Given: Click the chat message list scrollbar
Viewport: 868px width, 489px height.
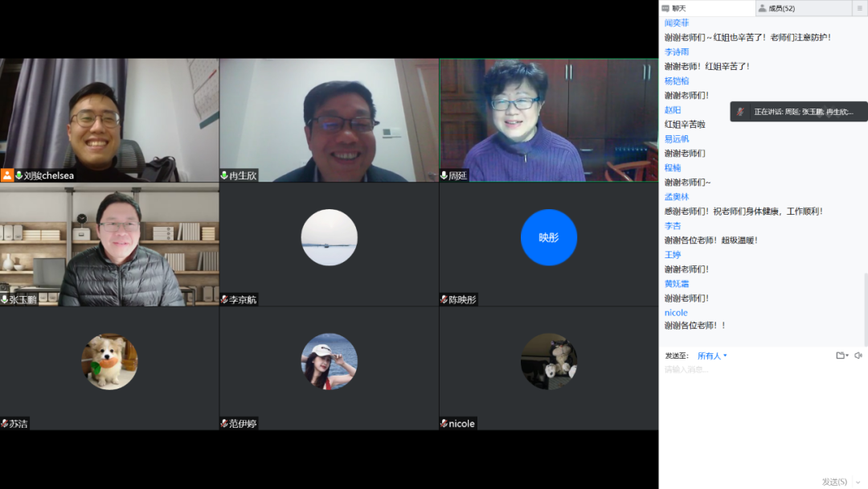Looking at the screenshot, I should (x=865, y=310).
